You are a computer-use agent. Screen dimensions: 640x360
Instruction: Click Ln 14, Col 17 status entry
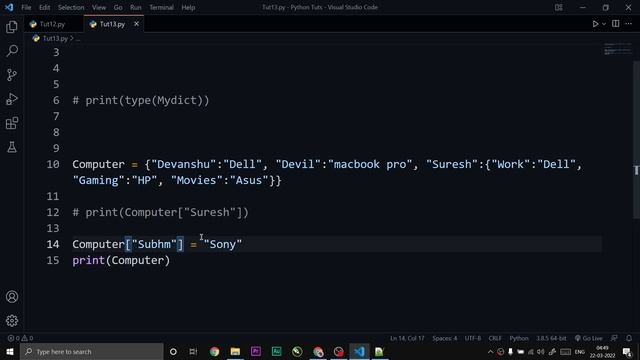pos(407,338)
